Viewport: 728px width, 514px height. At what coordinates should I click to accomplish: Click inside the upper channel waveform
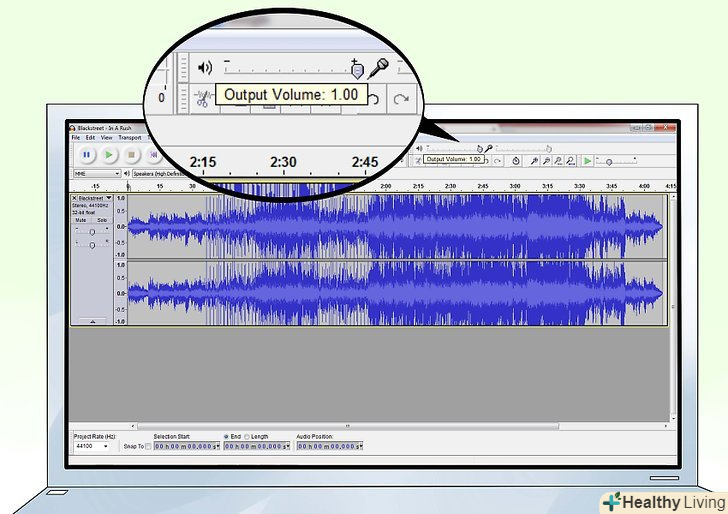tap(397, 227)
